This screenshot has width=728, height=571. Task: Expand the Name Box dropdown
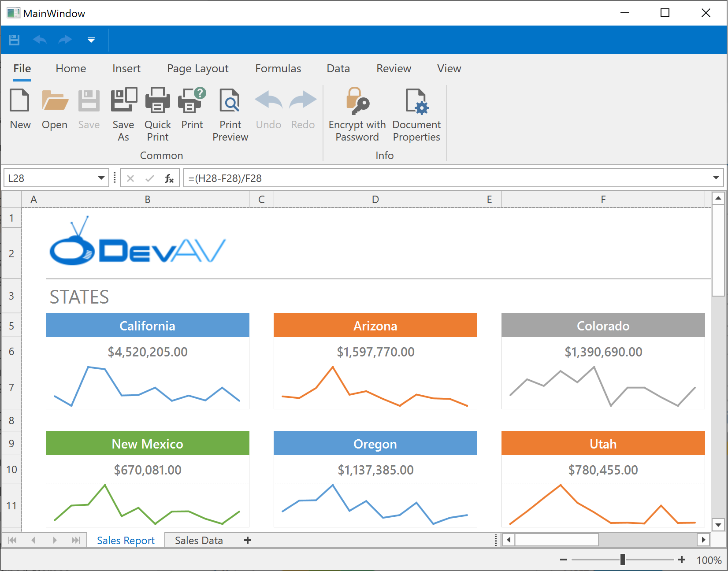101,178
